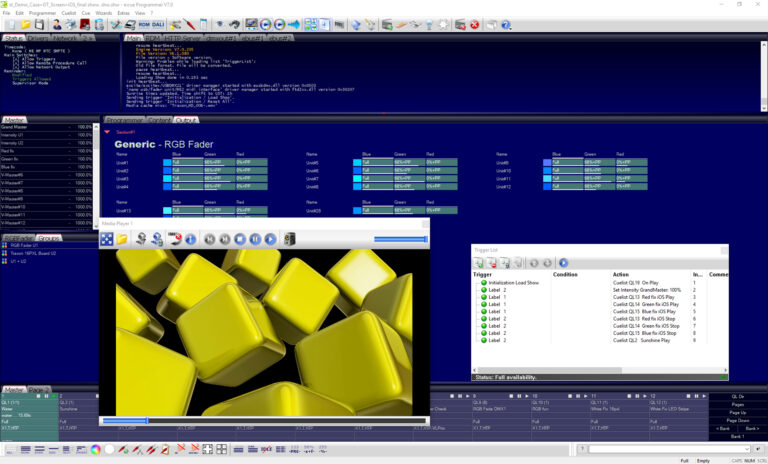This screenshot has width=768, height=464.
Task: Open media file via Media Player folder icon
Action: (122, 239)
